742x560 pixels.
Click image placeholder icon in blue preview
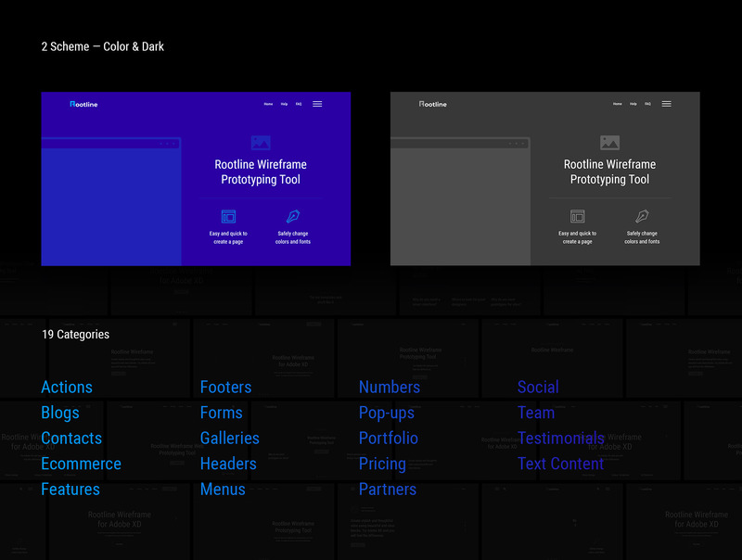pos(261,143)
